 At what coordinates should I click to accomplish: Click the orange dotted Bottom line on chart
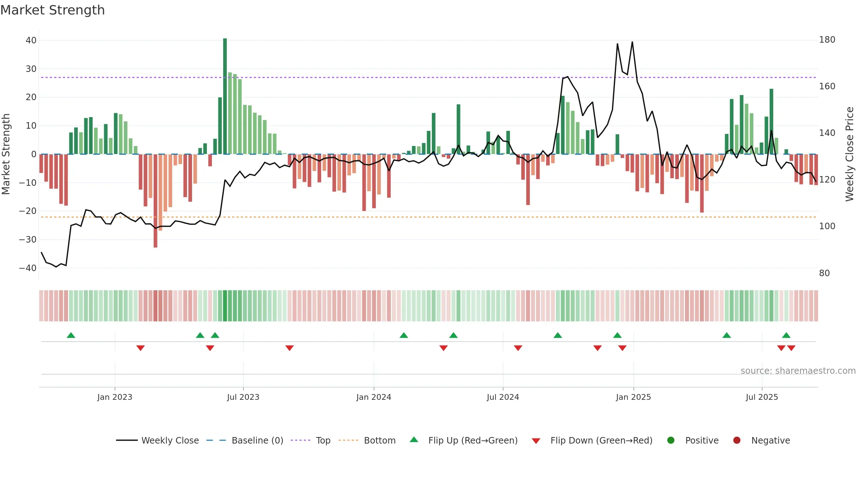429,217
